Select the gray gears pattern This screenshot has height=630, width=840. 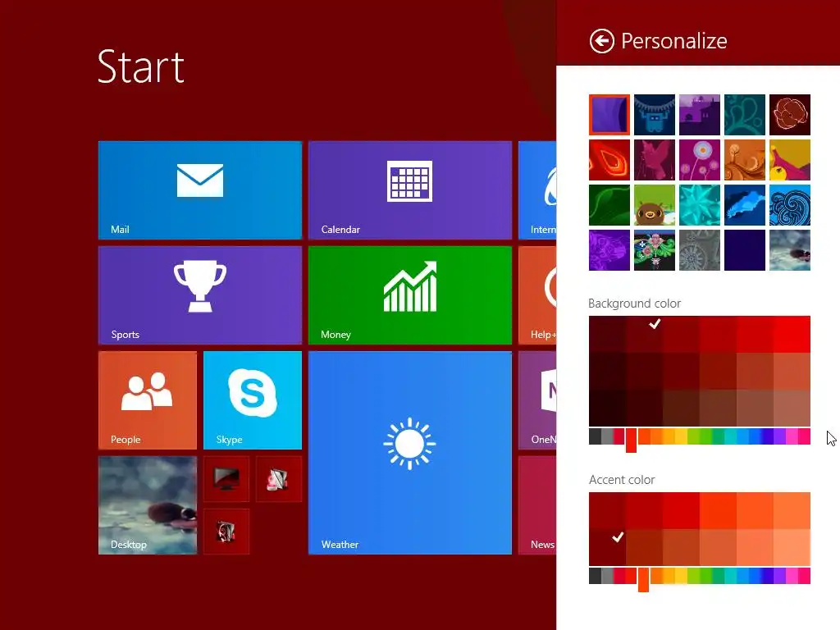click(699, 250)
